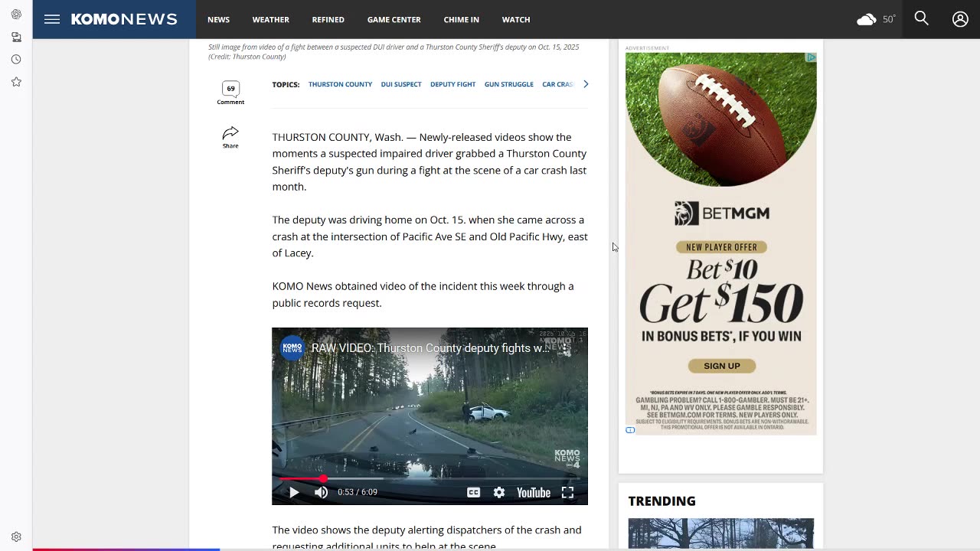The image size is (980, 551).
Task: Open the NEWS section
Action: pos(218,19)
